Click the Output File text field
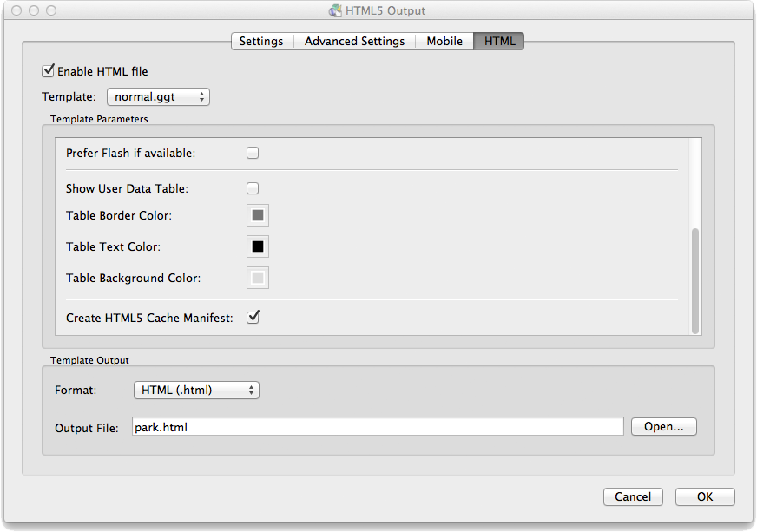The image size is (757, 532). click(378, 427)
